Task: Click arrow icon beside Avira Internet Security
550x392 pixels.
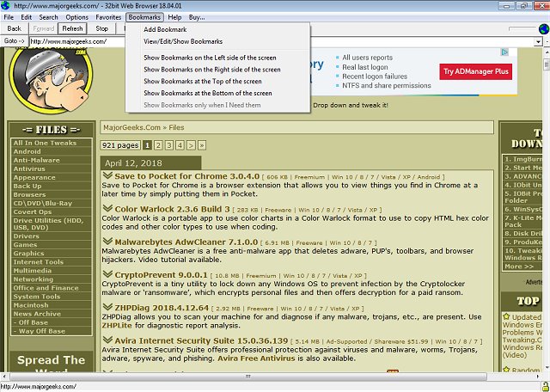Action: [x=107, y=340]
